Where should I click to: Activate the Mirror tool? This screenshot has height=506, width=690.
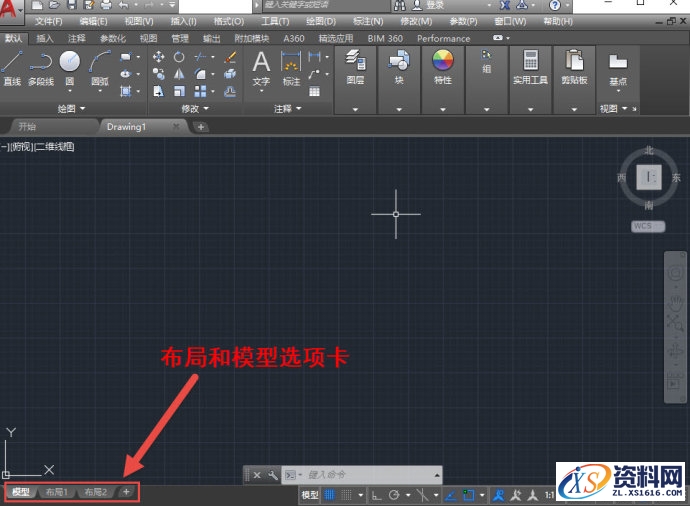coord(179,74)
